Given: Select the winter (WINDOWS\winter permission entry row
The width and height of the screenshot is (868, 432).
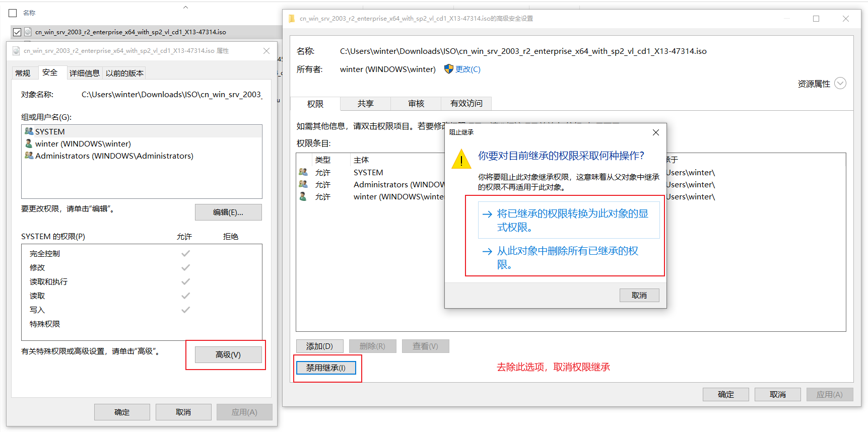Looking at the screenshot, I should 371,196.
